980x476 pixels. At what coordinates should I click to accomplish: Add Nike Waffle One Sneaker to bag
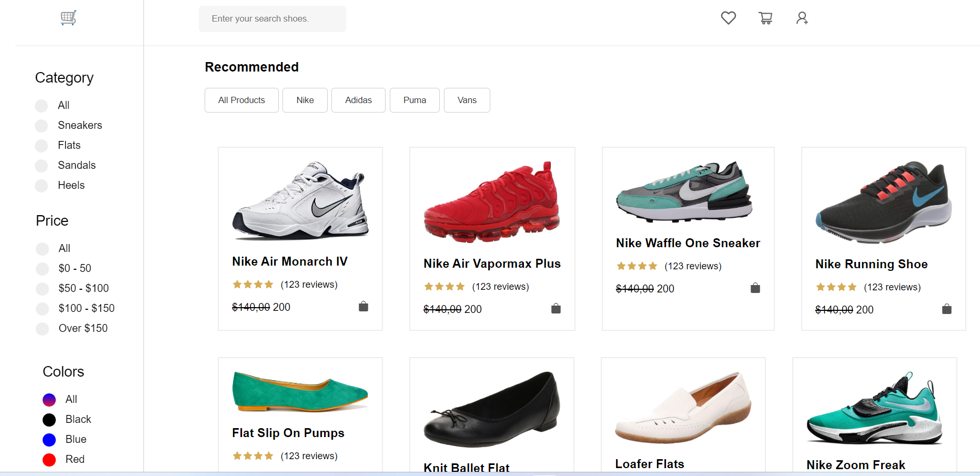[755, 288]
